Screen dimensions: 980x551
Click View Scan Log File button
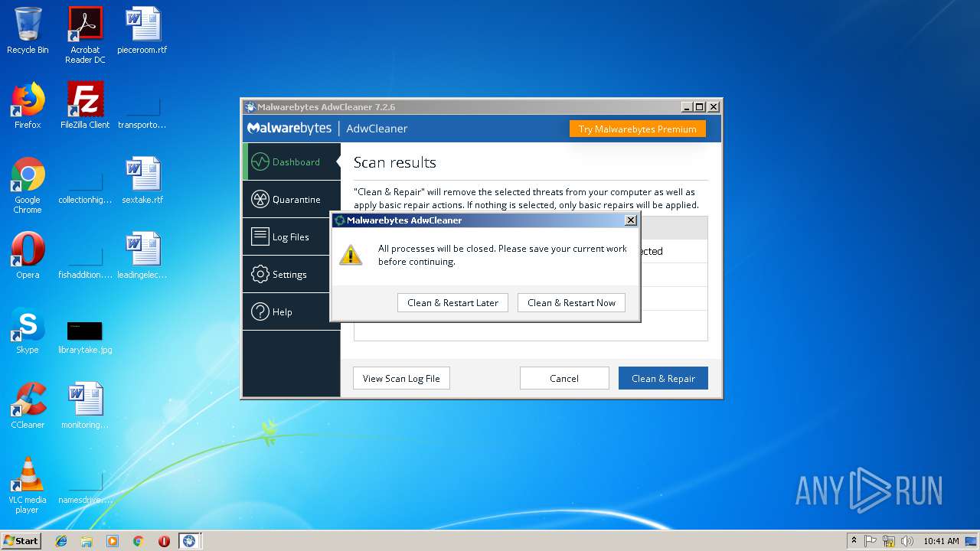point(401,378)
